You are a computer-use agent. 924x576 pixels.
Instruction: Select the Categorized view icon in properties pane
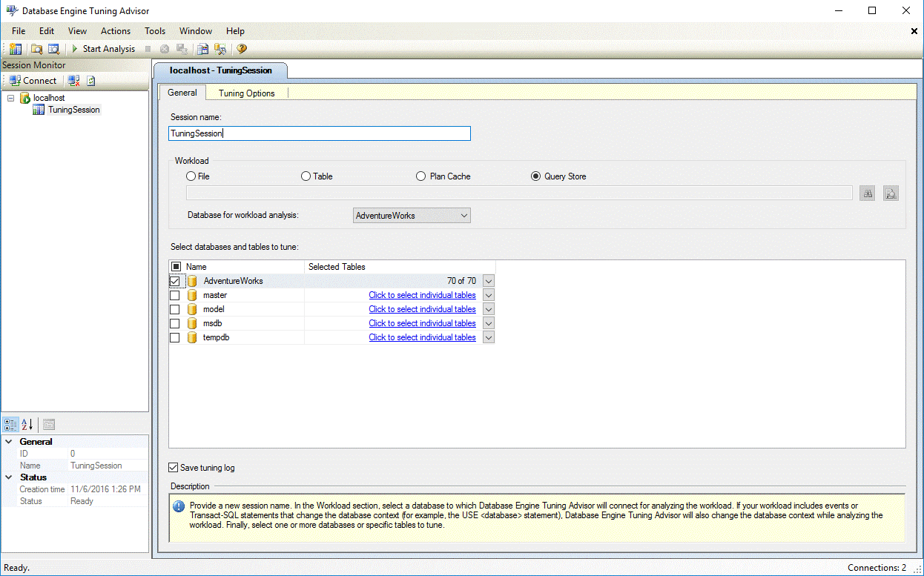coord(10,424)
